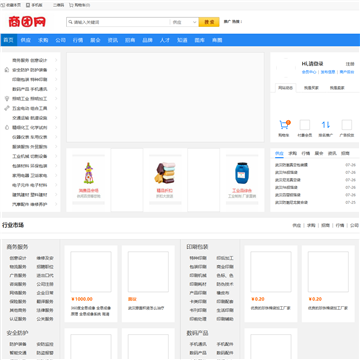Click the magnifier icon in search box
The width and height of the screenshot is (360, 360).
point(70,22)
